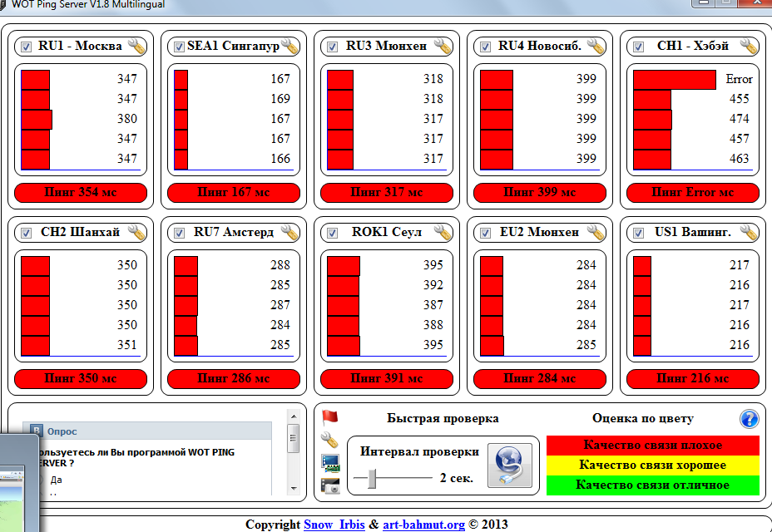
Task: Click the Опрос poll header link
Action: pos(62,431)
